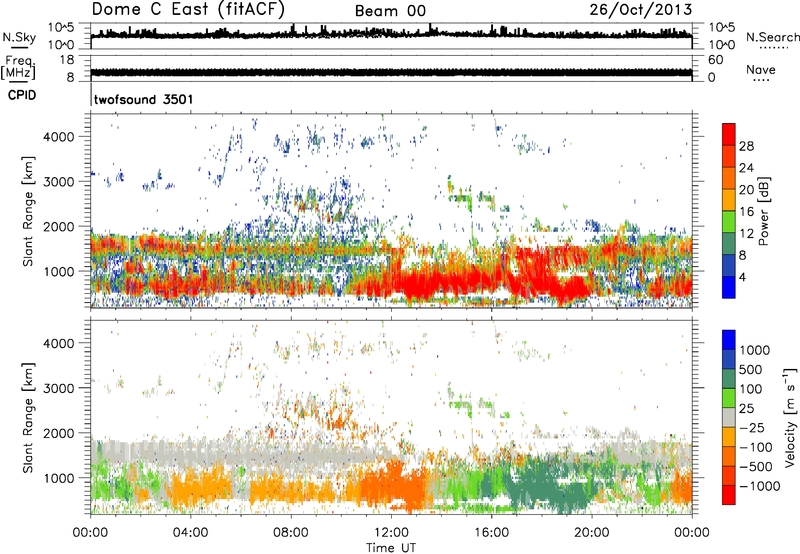Click the 'Time UT' axis label

(x=391, y=547)
